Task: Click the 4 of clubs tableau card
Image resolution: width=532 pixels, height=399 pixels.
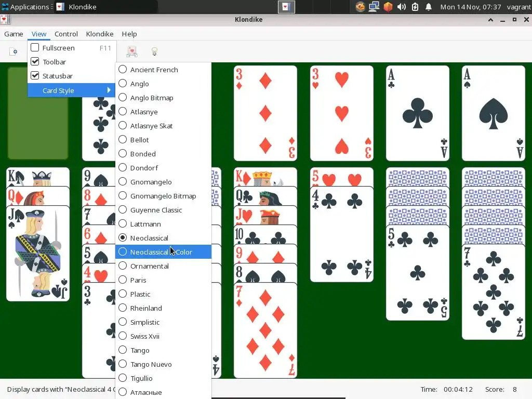Action: (342, 234)
